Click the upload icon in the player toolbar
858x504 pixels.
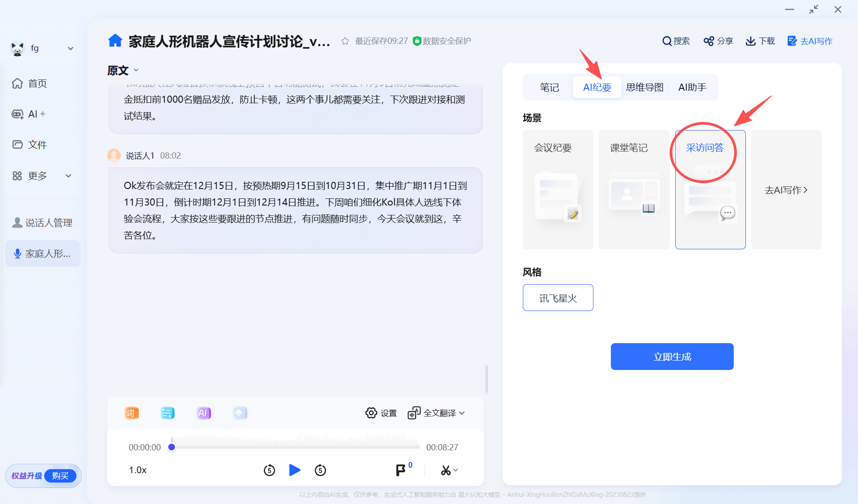tap(240, 413)
